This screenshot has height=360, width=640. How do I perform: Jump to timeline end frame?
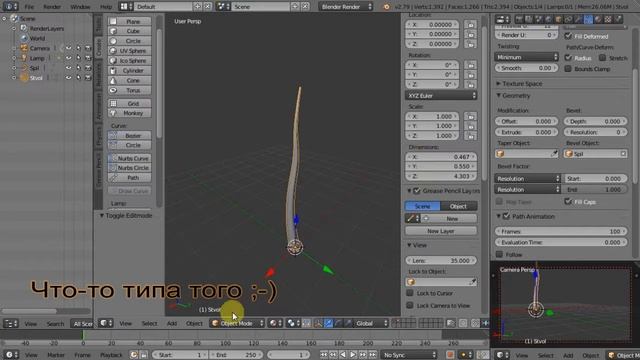point(373,355)
